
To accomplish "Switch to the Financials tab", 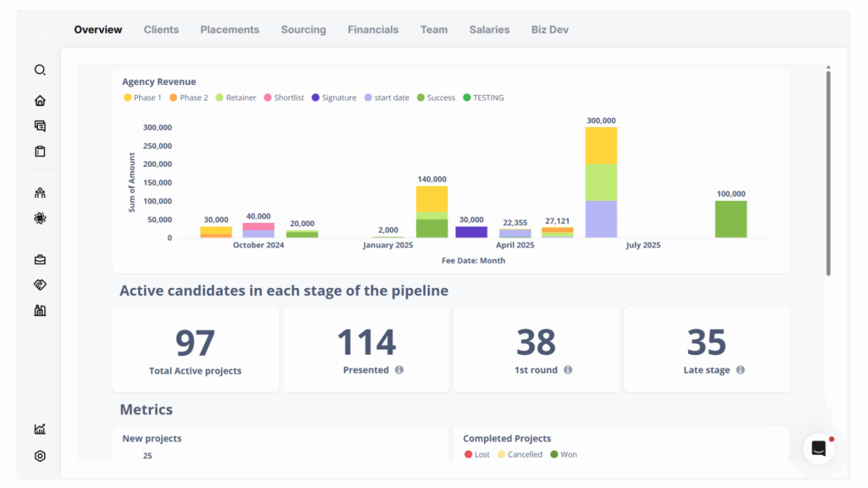I will 373,29.
